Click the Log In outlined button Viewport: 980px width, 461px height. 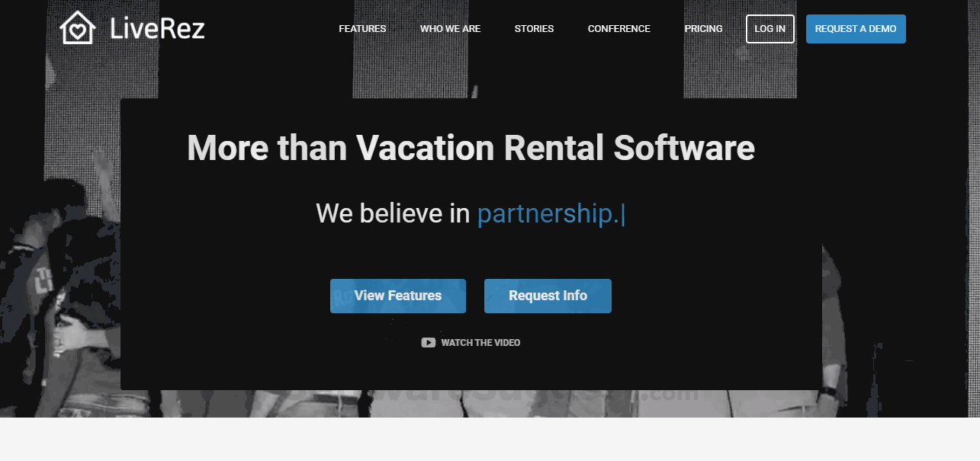coord(770,29)
